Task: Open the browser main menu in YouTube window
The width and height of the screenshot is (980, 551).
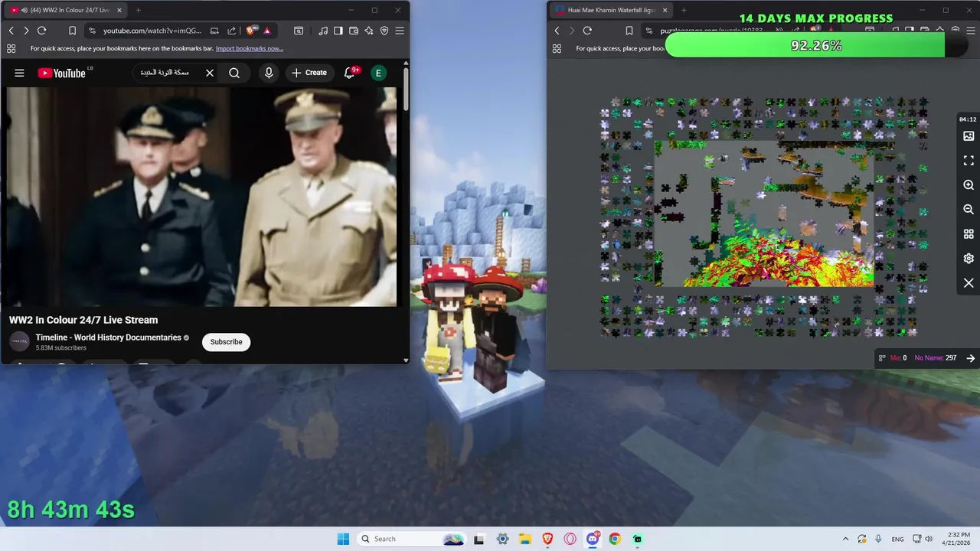Action: pos(400,31)
